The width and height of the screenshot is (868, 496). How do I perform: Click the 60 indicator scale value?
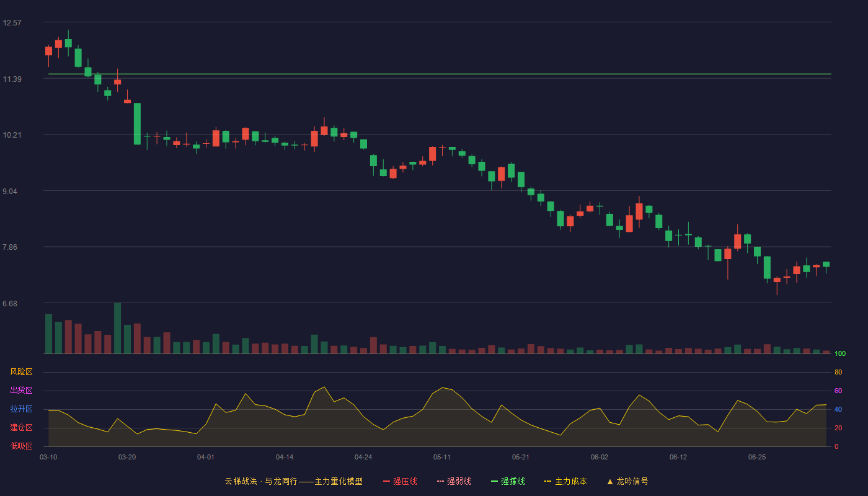click(x=838, y=391)
